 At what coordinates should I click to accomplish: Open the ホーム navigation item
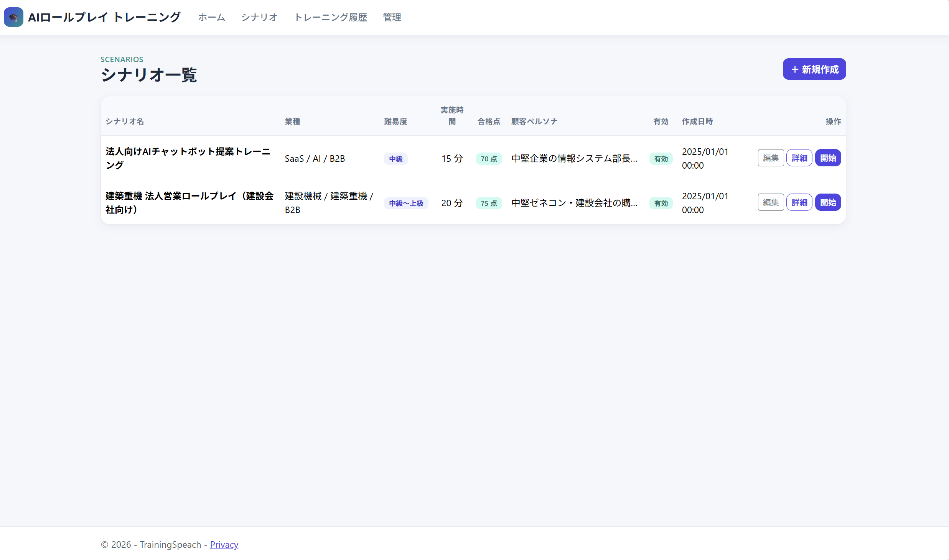pos(212,17)
